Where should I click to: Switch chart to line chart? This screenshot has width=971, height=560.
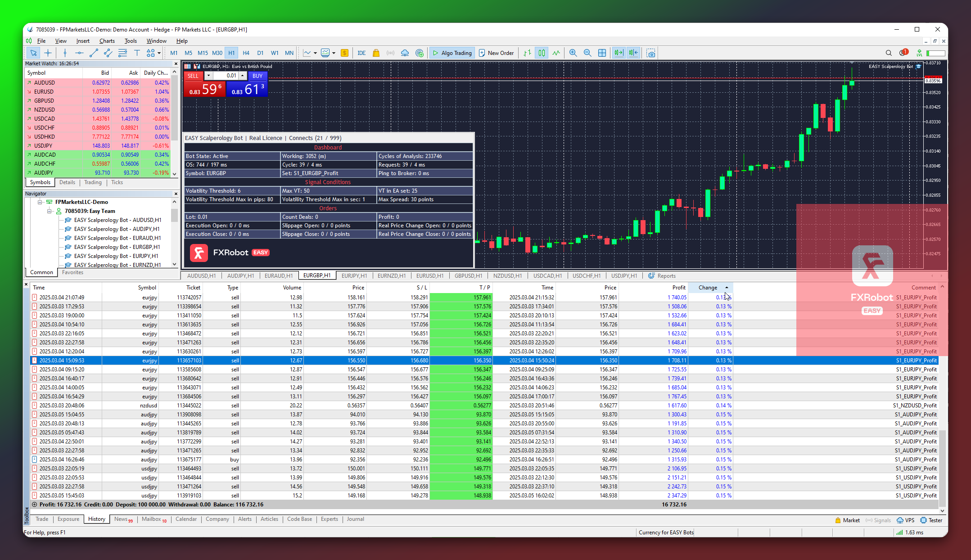point(556,53)
